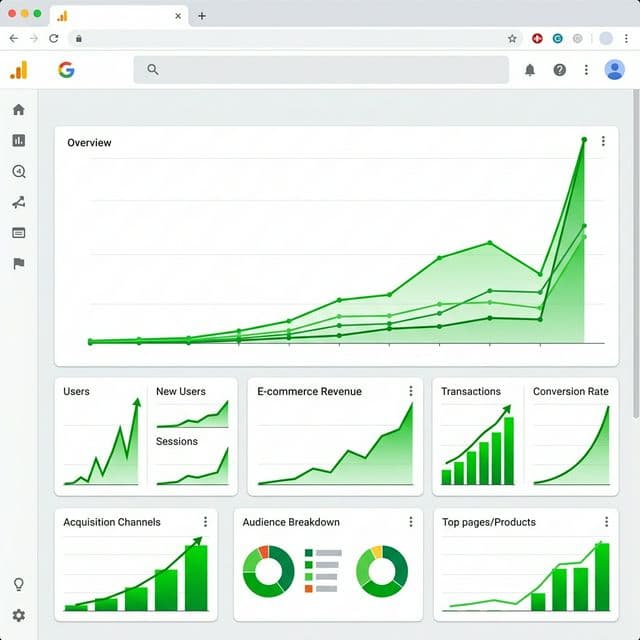640x640 pixels.
Task: Open a new browser tab
Action: (202, 16)
